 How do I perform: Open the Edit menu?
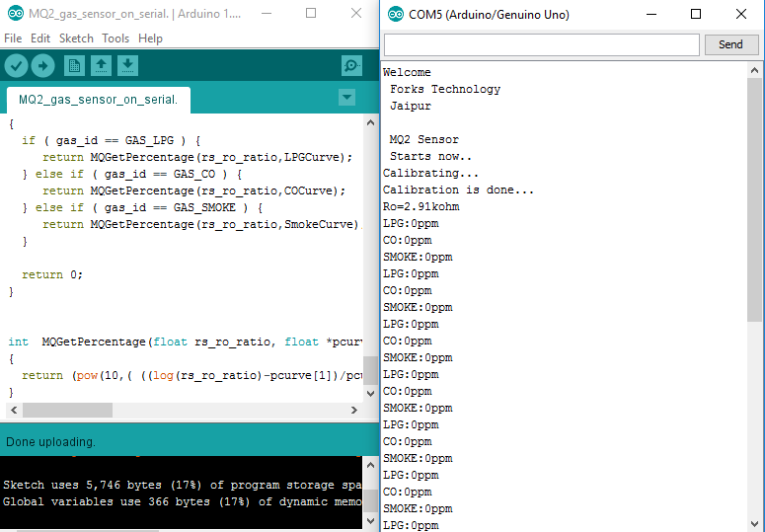(40, 38)
